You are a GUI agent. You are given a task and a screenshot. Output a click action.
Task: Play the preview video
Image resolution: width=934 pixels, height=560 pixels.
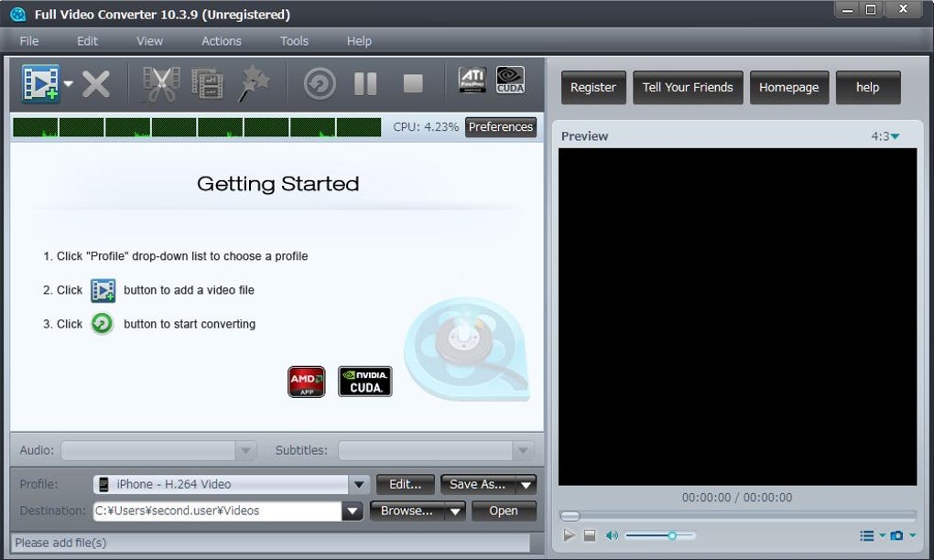tap(569, 535)
